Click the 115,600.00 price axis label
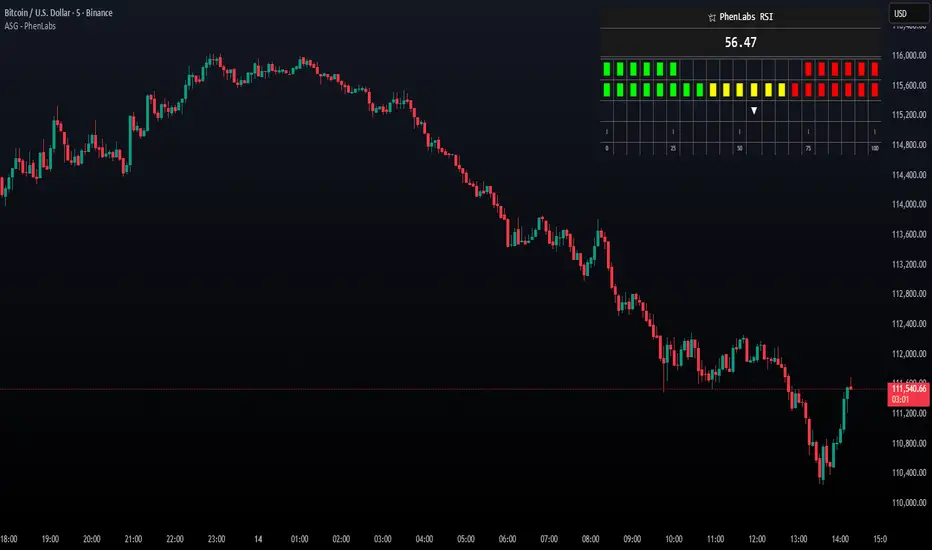Viewport: 932px width, 550px height. pos(909,85)
